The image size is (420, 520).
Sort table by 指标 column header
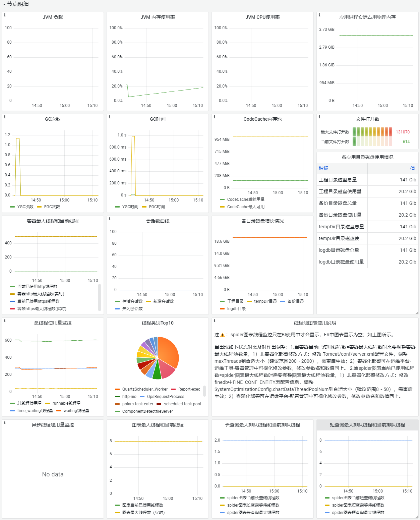click(323, 168)
